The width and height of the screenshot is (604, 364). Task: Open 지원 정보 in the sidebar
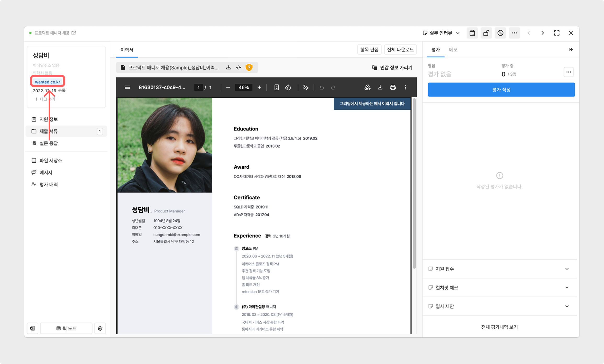point(66,119)
